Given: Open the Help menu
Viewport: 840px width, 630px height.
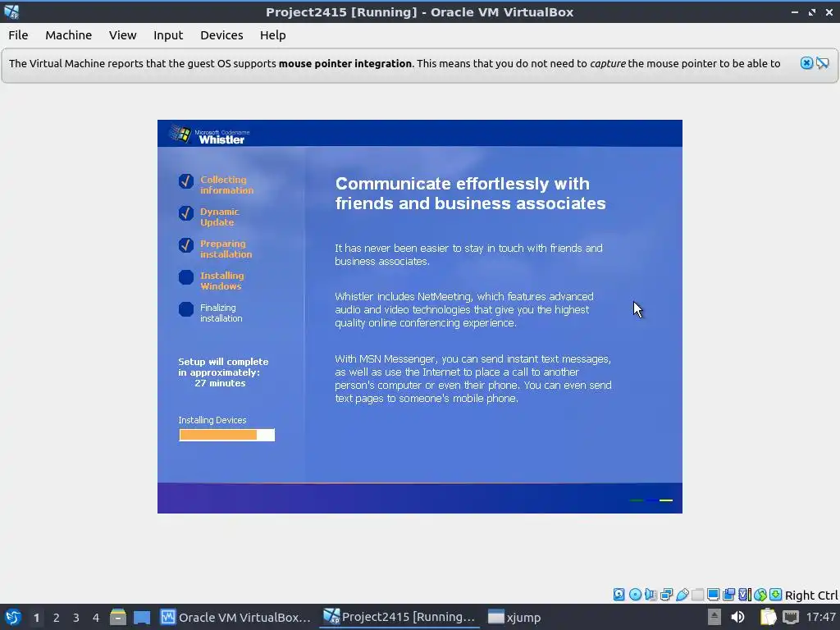Looking at the screenshot, I should click(x=272, y=35).
